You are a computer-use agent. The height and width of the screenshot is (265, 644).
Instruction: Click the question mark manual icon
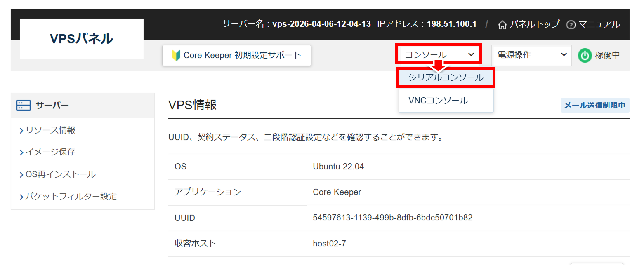click(571, 25)
